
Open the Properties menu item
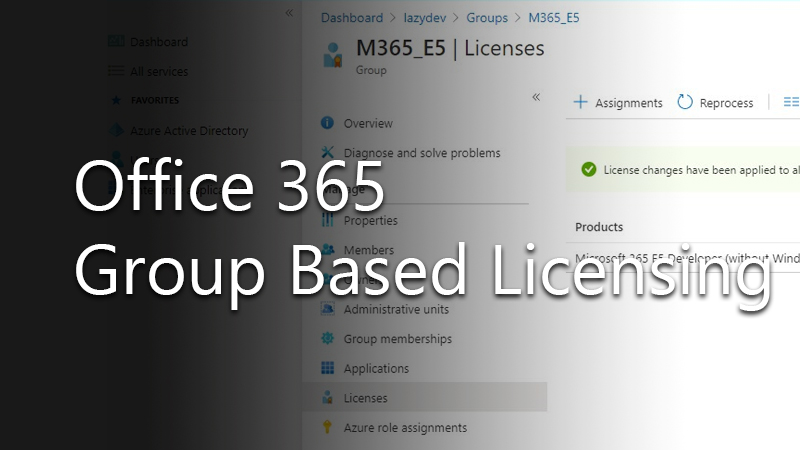(370, 220)
